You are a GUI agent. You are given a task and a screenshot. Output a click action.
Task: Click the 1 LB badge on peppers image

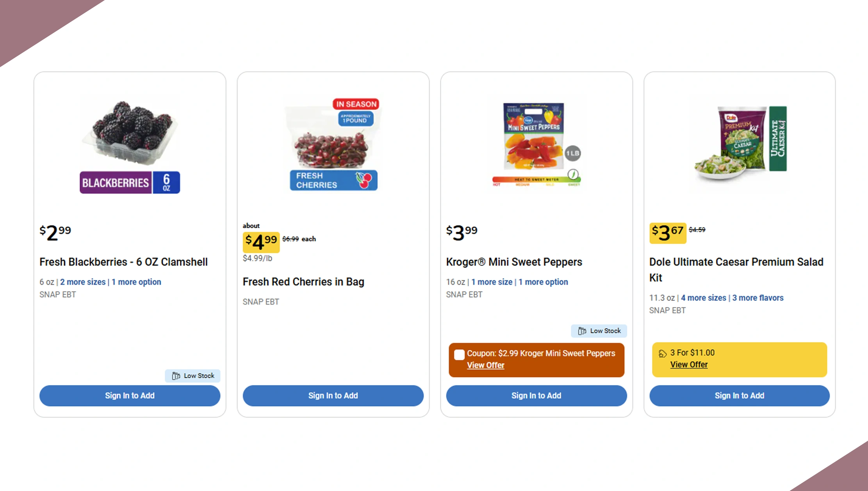572,153
